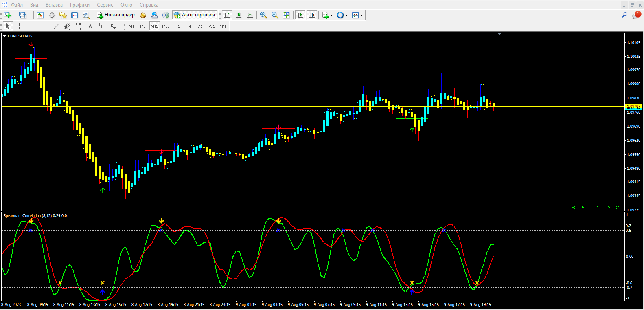The width and height of the screenshot is (644, 310).
Task: Switch timeframe to D1
Action: (x=200, y=26)
